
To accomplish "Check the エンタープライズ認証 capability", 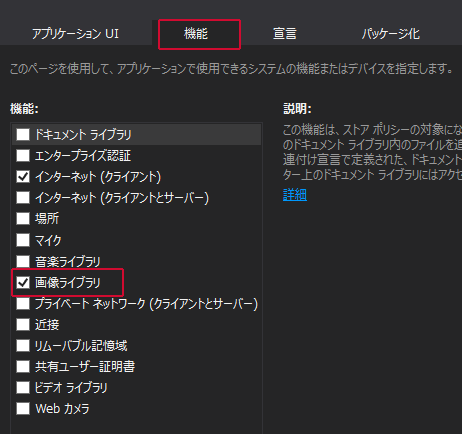I will click(x=23, y=155).
